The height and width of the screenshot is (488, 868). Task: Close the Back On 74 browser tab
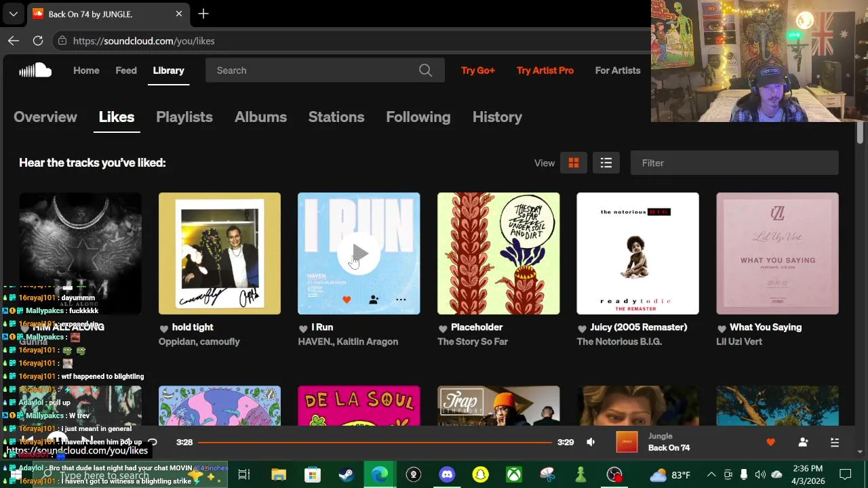pos(179,14)
